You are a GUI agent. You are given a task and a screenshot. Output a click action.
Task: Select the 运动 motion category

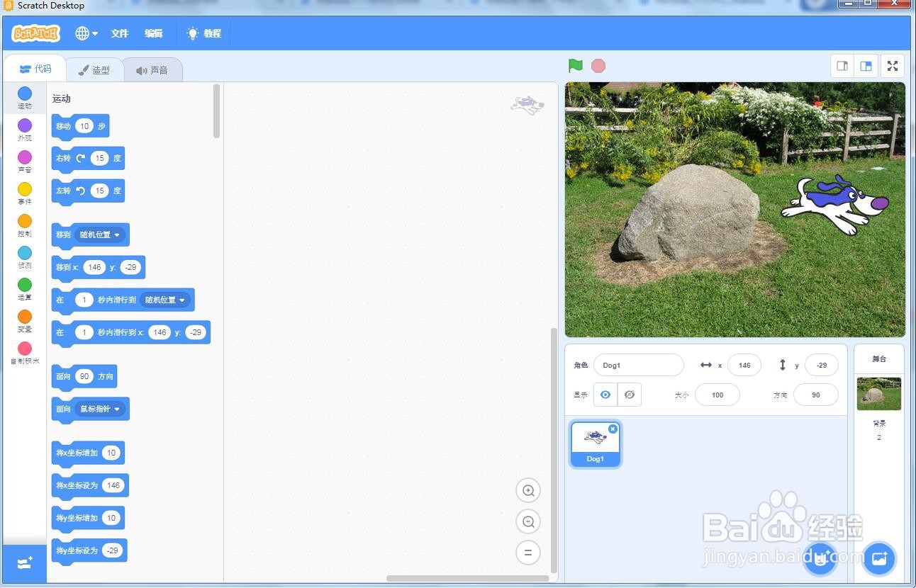click(x=25, y=98)
